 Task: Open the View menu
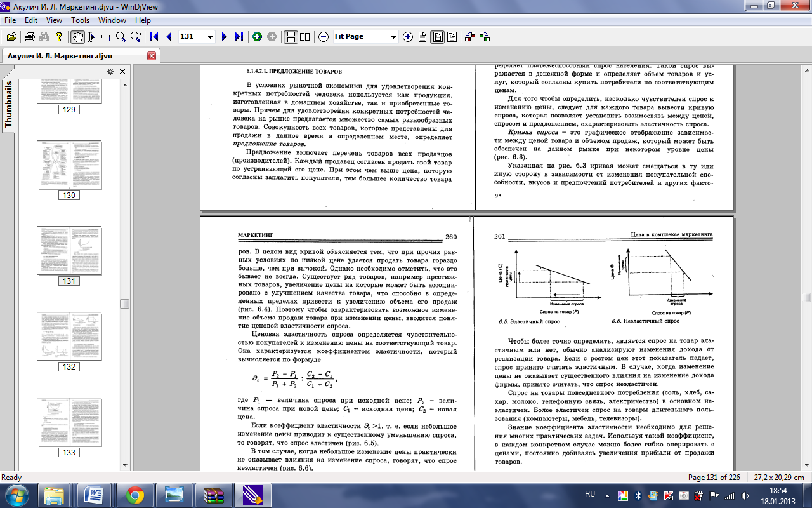tap(54, 20)
